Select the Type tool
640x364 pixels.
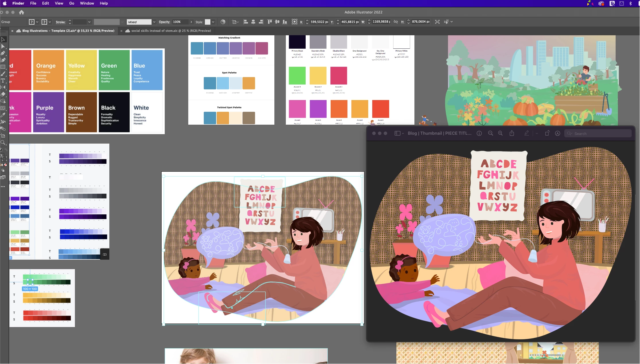3,81
